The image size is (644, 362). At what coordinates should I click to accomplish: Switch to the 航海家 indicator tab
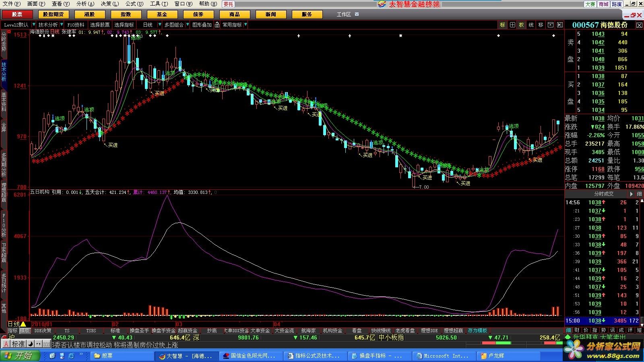pyautogui.click(x=309, y=331)
